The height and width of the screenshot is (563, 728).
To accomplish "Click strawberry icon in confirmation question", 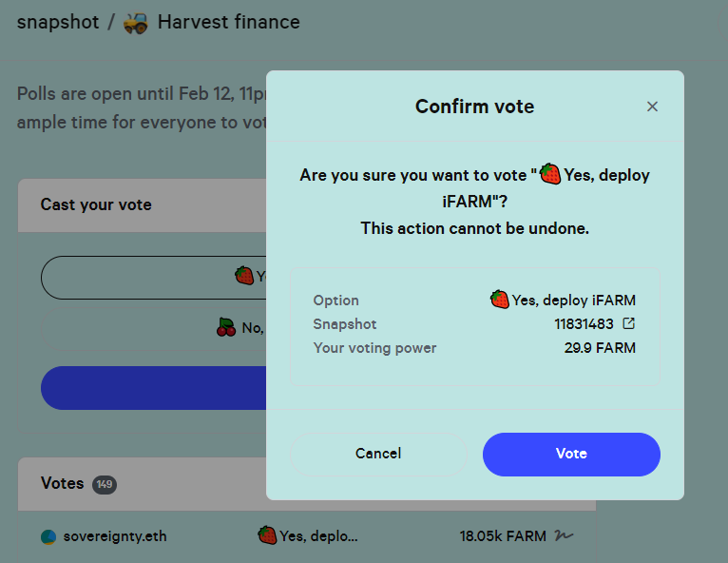I will click(549, 174).
